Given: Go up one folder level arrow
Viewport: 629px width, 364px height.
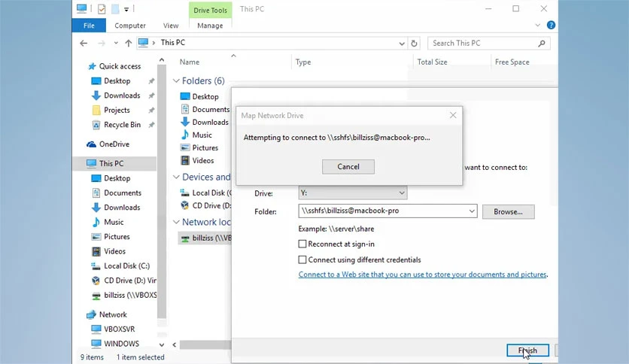Looking at the screenshot, I should tap(129, 44).
